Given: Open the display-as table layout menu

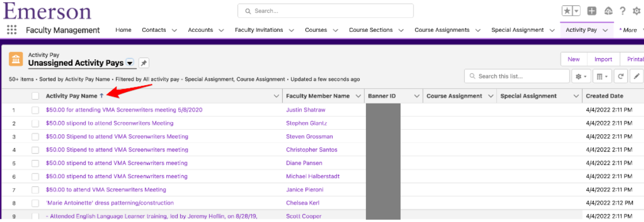Looking at the screenshot, I should tap(602, 76).
